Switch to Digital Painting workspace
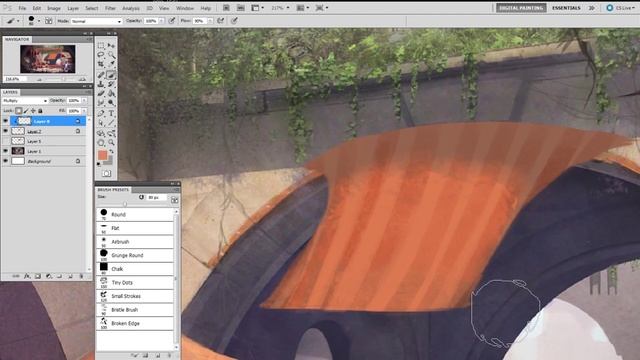Viewport: 640px width, 360px height. point(521,8)
